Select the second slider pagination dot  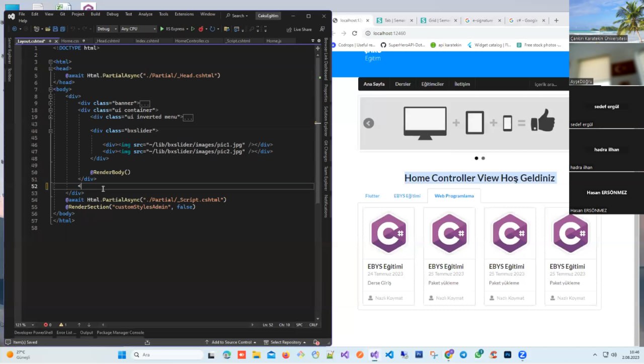point(483,158)
